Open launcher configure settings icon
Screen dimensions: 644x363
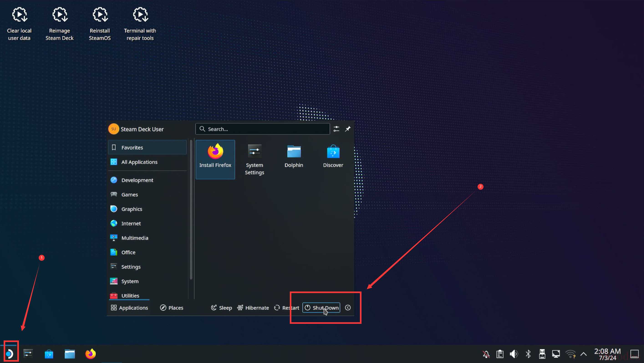336,129
